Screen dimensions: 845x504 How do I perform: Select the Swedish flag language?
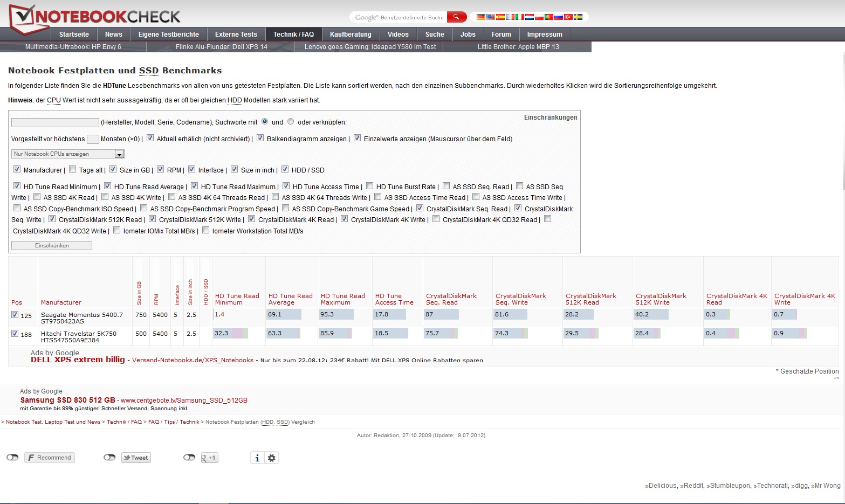pyautogui.click(x=578, y=17)
